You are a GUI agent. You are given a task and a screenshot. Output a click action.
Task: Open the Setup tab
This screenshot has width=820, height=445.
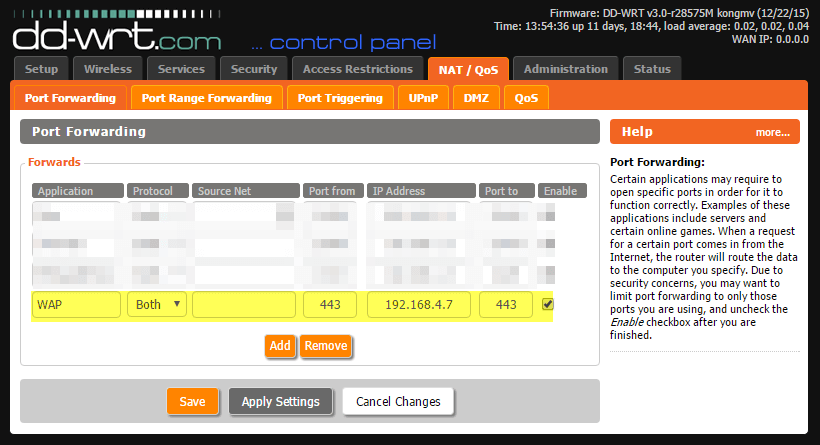point(42,69)
